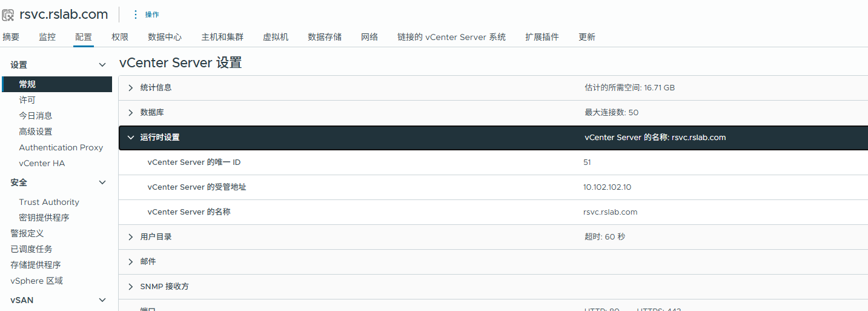Click the value 超时: 60 秒
Viewport: 868px width, 311px height.
605,237
